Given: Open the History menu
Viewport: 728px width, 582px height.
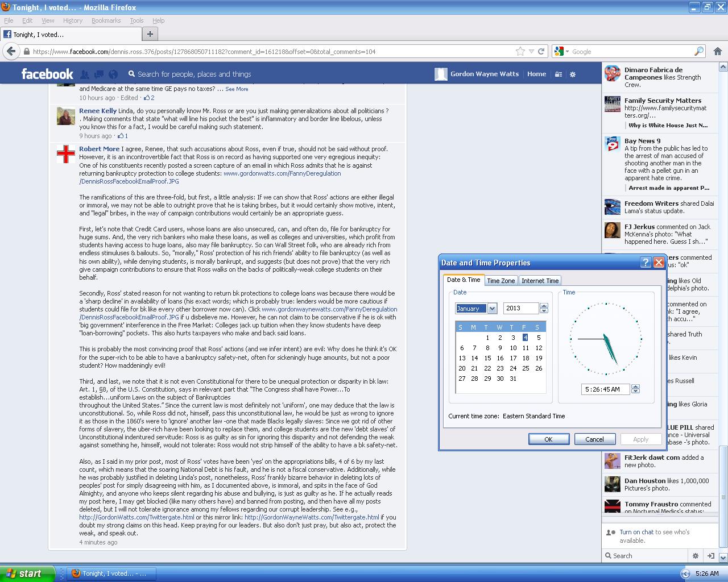Looking at the screenshot, I should tap(73, 20).
